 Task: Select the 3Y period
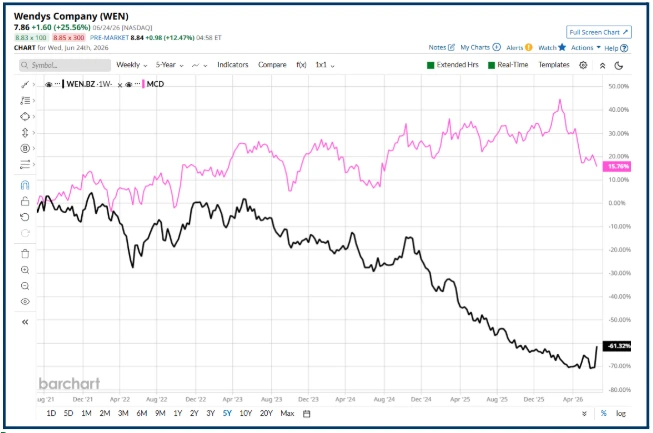(x=211, y=413)
